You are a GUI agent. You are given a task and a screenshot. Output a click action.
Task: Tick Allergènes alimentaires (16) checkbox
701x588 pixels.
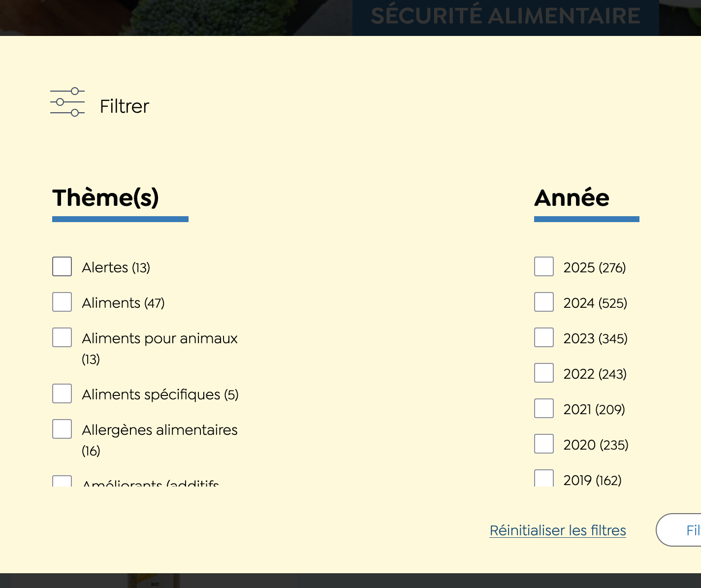tap(62, 429)
